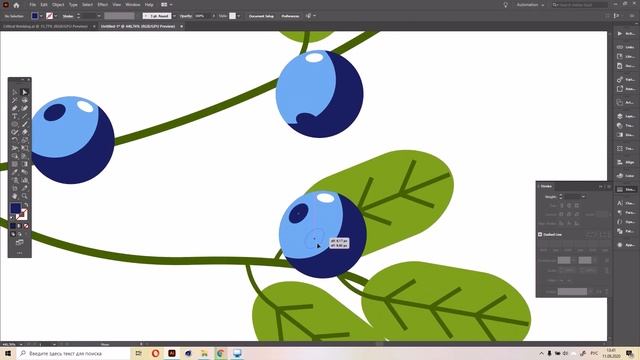The width and height of the screenshot is (640, 360).
Task: Set fill mode to Color
Action: [13, 226]
